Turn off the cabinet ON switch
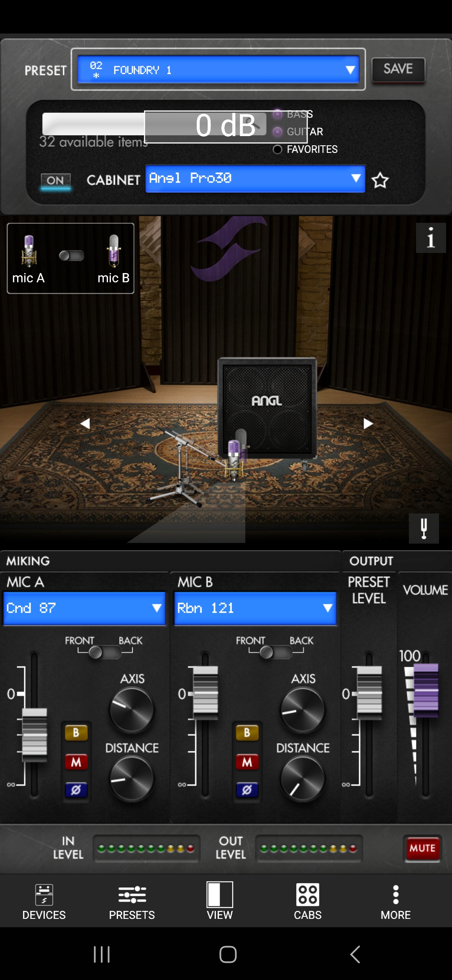Screen dimensions: 452x980 click(56, 181)
